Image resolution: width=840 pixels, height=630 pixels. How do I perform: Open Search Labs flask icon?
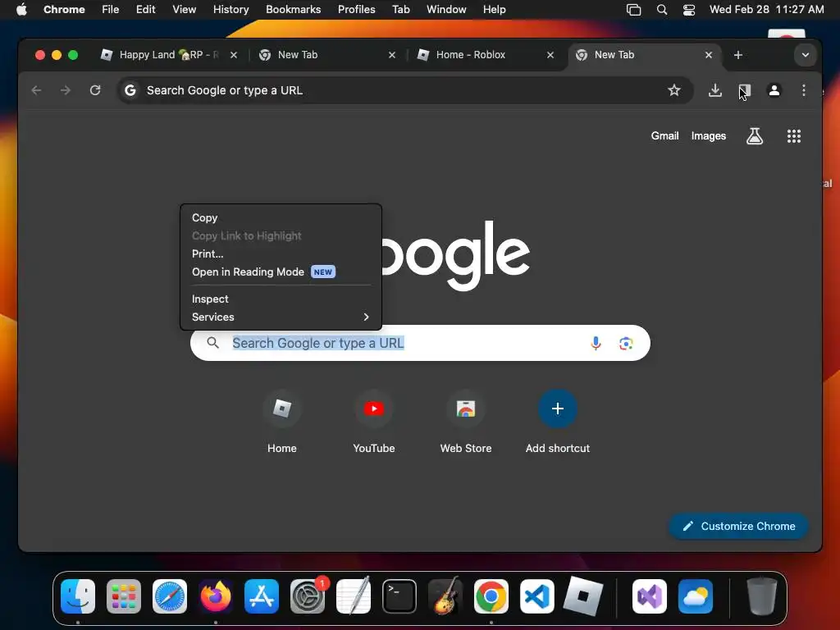(x=755, y=136)
